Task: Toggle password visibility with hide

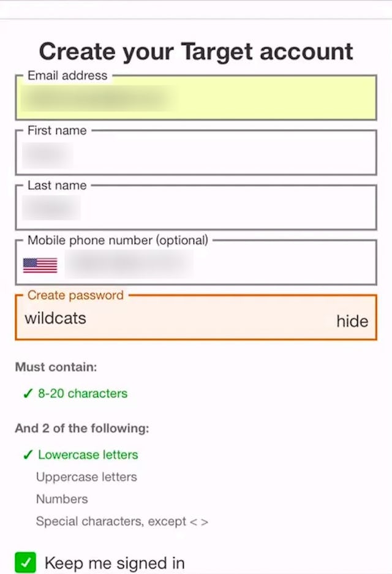Action: 352,321
